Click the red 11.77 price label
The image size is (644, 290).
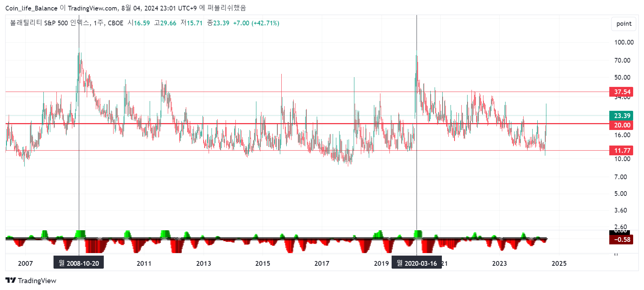coord(621,151)
